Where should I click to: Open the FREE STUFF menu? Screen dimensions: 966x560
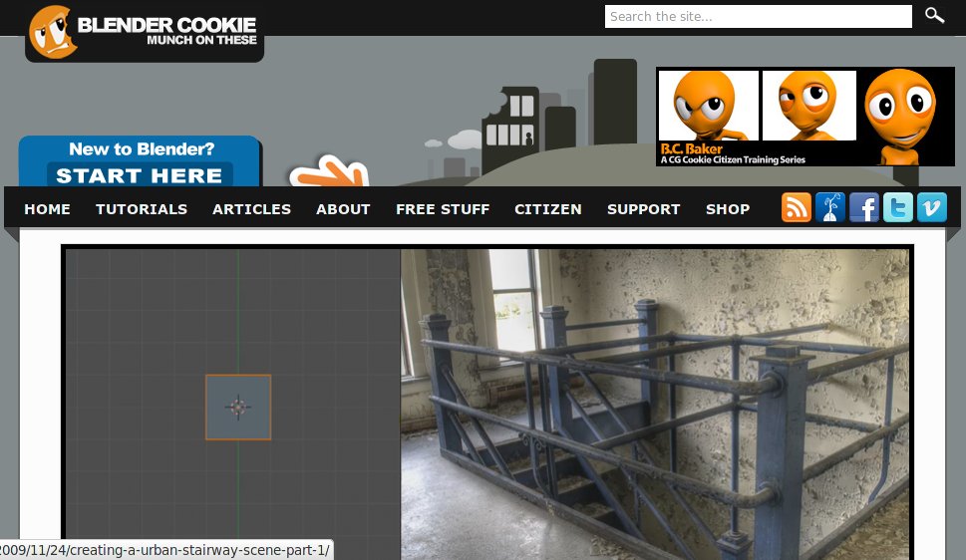tap(443, 209)
